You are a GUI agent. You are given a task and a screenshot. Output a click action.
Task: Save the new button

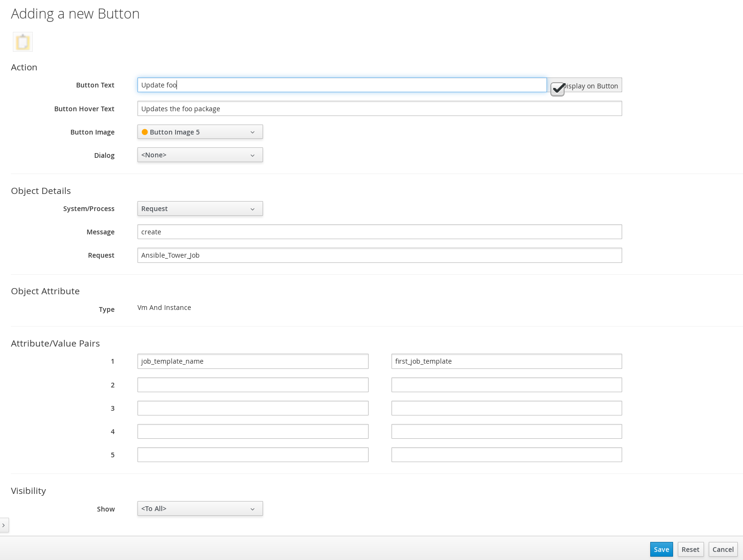coord(661,549)
